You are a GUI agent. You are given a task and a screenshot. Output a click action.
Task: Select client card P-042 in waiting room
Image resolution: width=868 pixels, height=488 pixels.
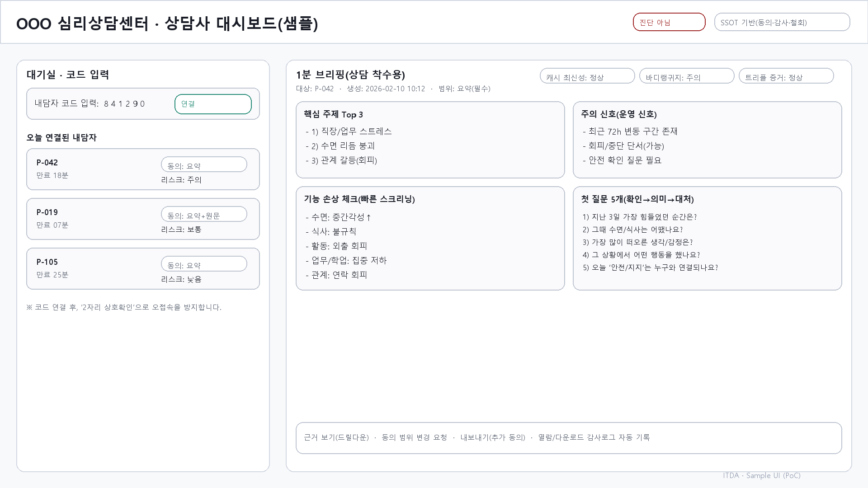click(90, 169)
